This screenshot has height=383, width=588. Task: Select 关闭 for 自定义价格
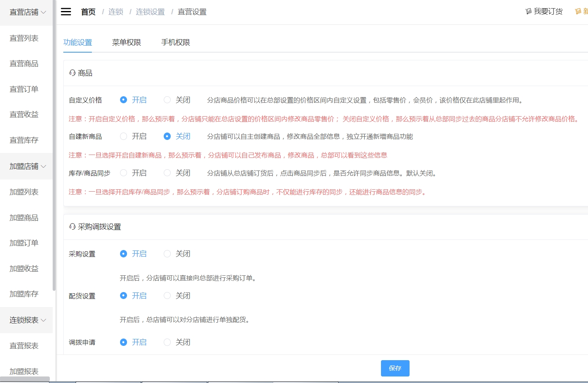177,100
